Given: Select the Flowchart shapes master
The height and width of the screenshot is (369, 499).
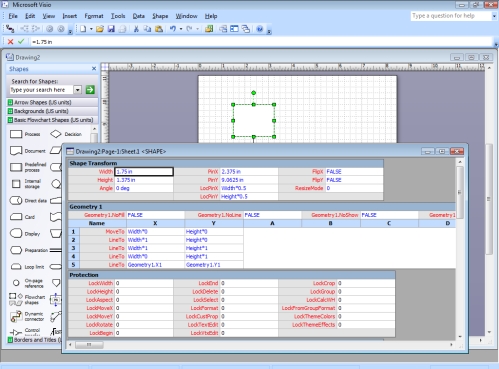Looking at the screenshot, I should 27,299.
